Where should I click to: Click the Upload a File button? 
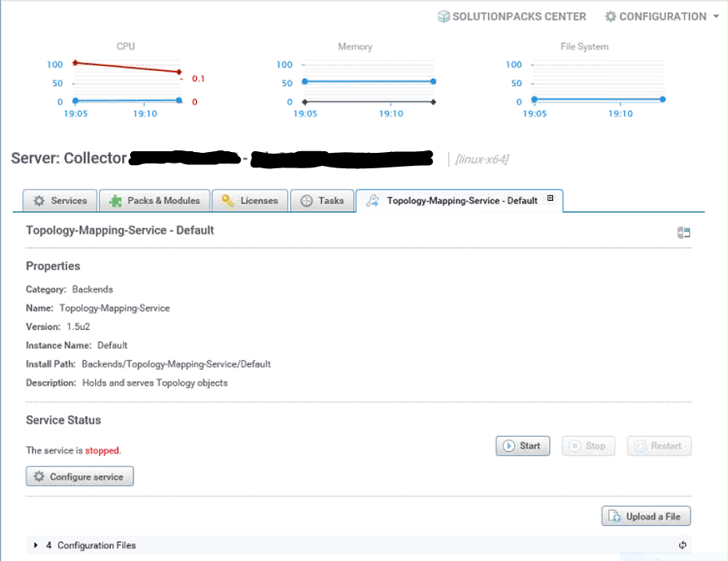click(x=646, y=516)
